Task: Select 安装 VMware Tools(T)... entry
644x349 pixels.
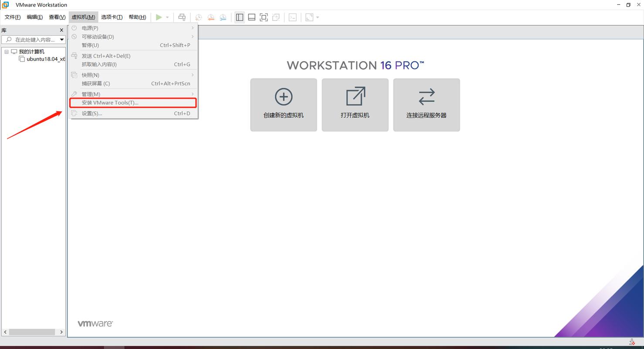Action: (x=133, y=103)
